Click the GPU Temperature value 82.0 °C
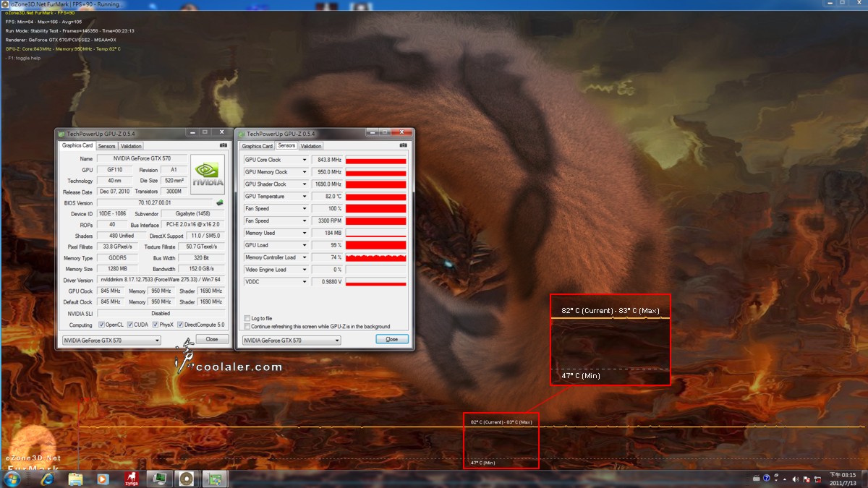Screen dimensions: 868x488 [x=328, y=197]
